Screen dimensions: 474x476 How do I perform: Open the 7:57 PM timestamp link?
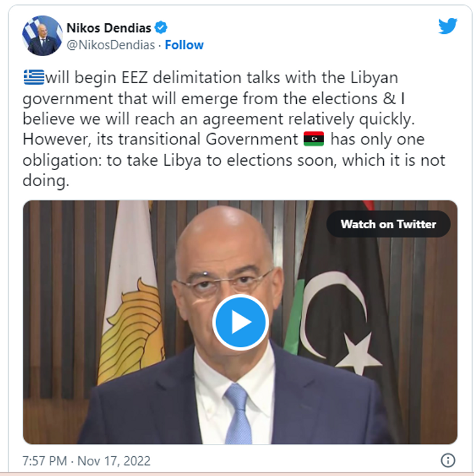point(44,461)
